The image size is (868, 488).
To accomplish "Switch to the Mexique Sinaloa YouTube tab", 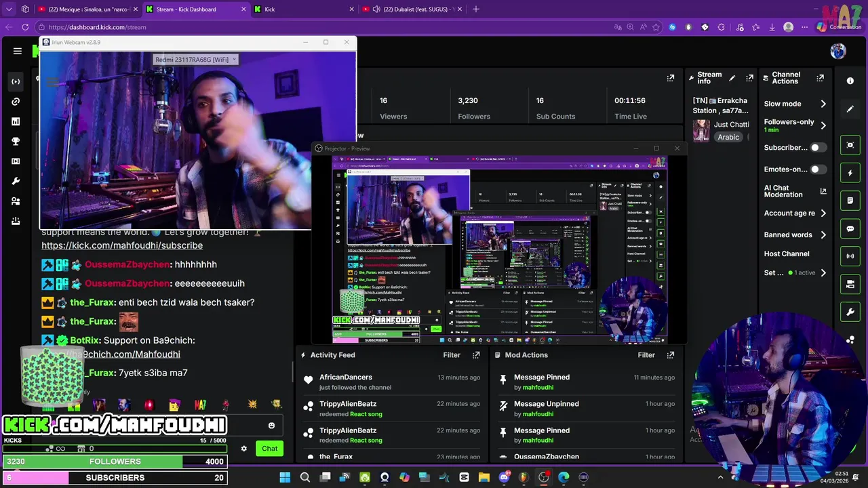I will [x=87, y=9].
